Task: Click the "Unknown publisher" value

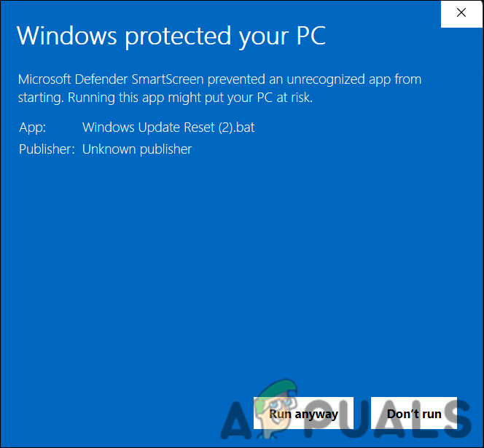Action: click(x=137, y=149)
